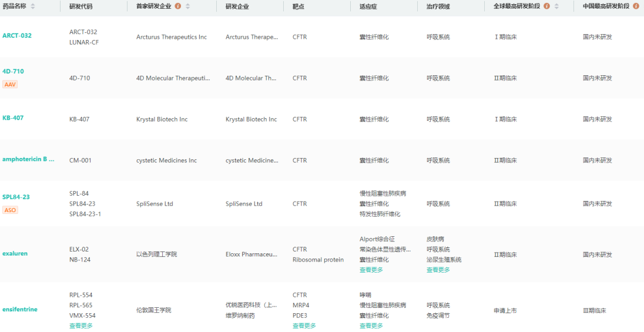
Task: Open drug SPL84-23 details
Action: 16,197
